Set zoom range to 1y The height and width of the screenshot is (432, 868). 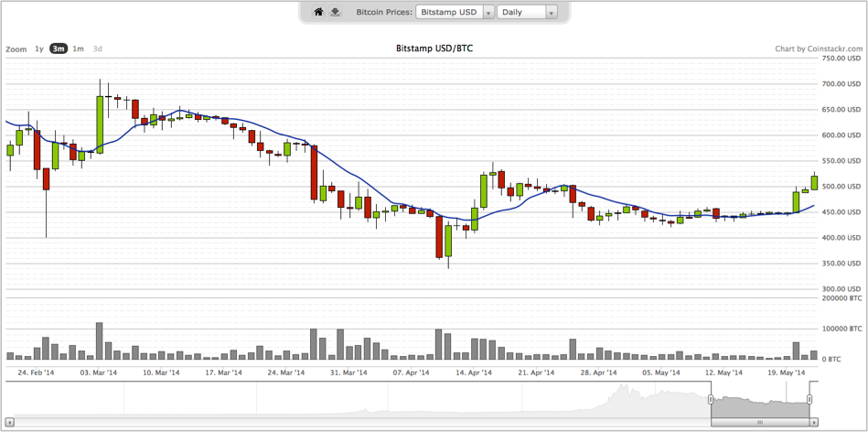39,49
